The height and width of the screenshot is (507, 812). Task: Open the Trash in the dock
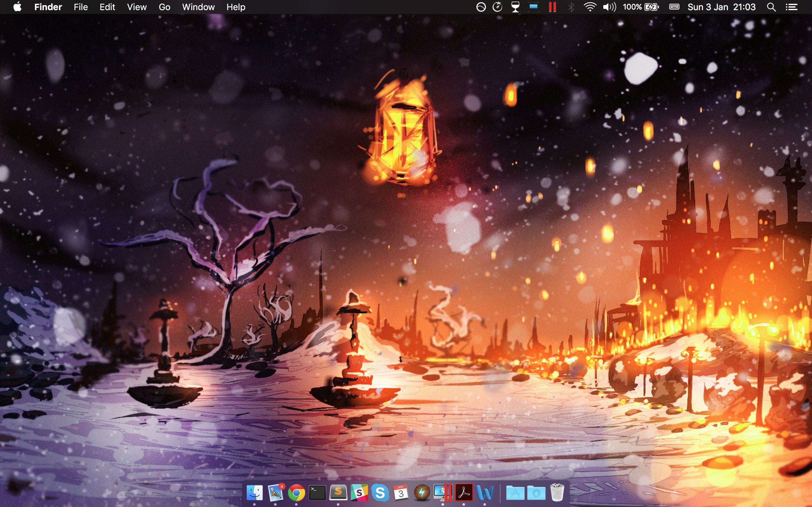pyautogui.click(x=557, y=492)
